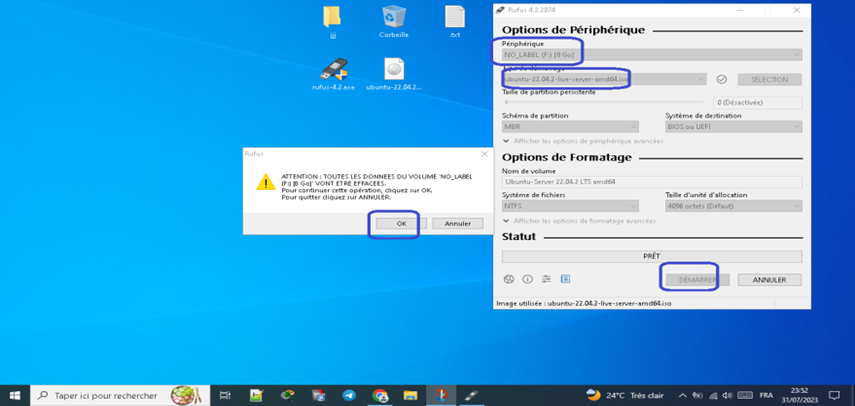Open the notification center icon

834,396
